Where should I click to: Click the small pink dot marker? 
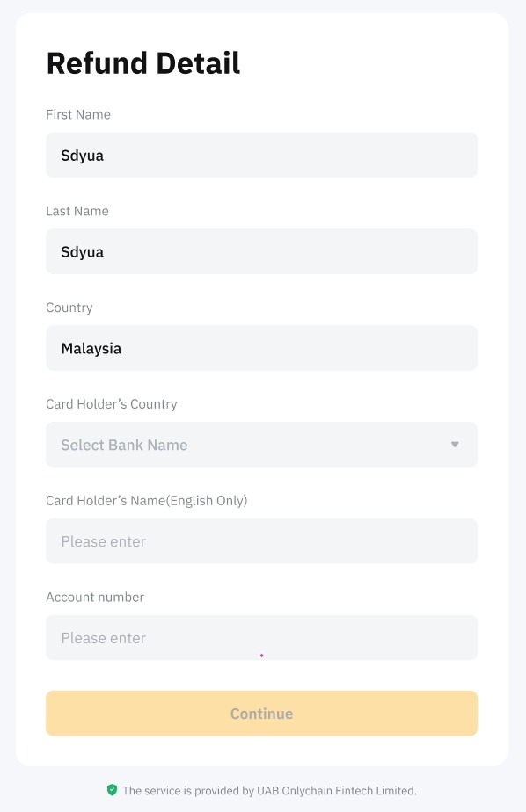point(262,656)
